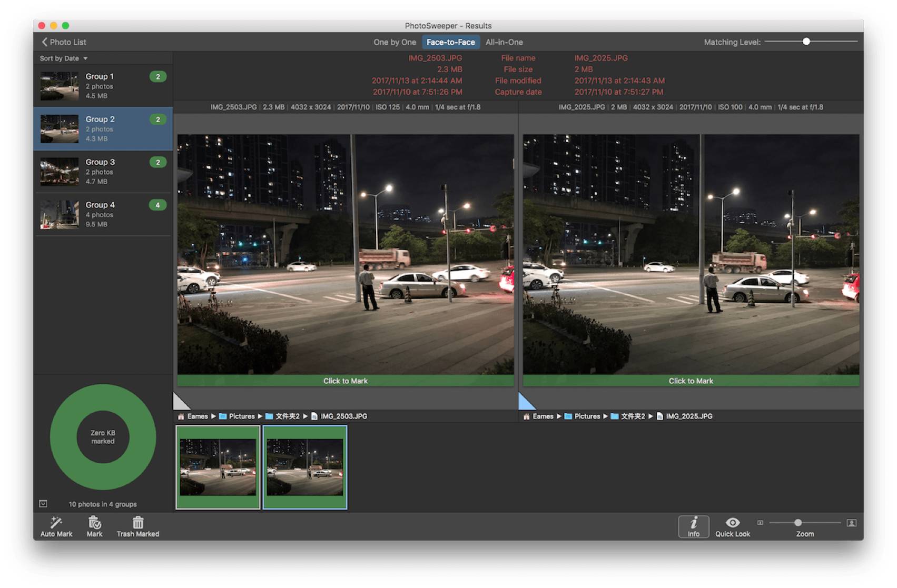Click the gray corner triangle under the left photo
This screenshot has height=588, width=897.
coord(180,403)
